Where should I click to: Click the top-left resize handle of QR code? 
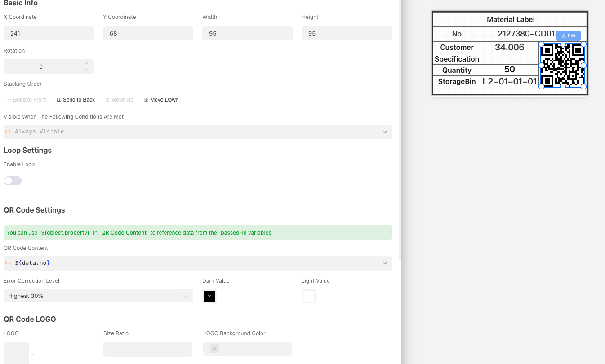point(542,44)
